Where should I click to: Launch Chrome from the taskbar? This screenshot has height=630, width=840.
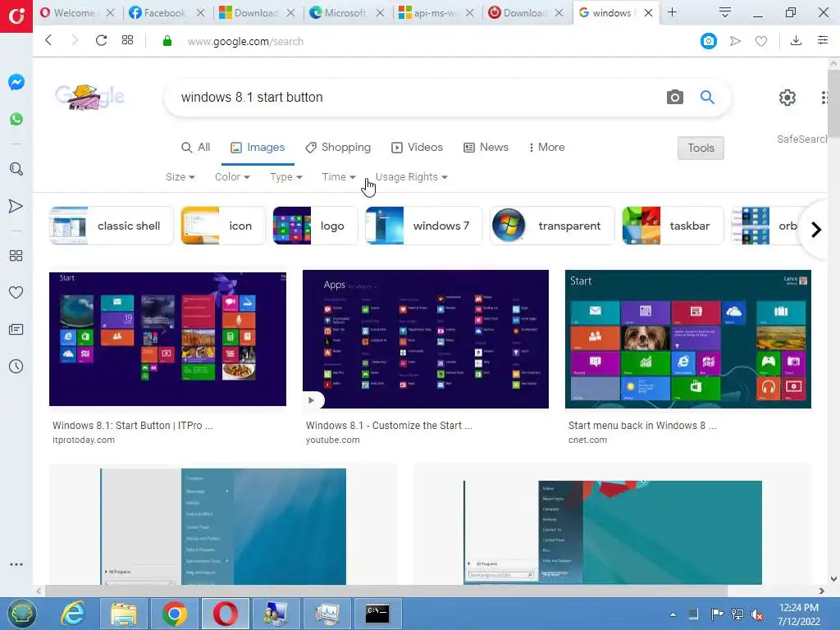click(174, 614)
